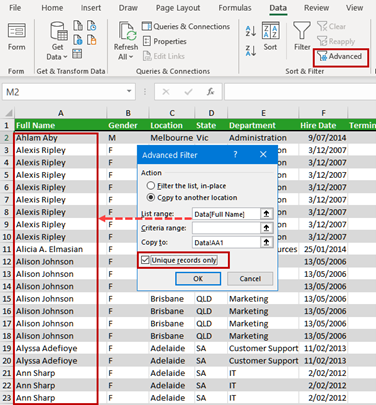Switch to the Review tab
The height and width of the screenshot is (405, 376).
(x=316, y=8)
